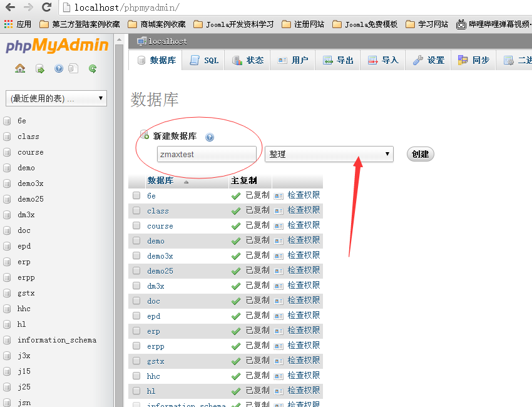Screen dimensions: 532x407
Task: Open the SQL tab
Action: [203, 60]
